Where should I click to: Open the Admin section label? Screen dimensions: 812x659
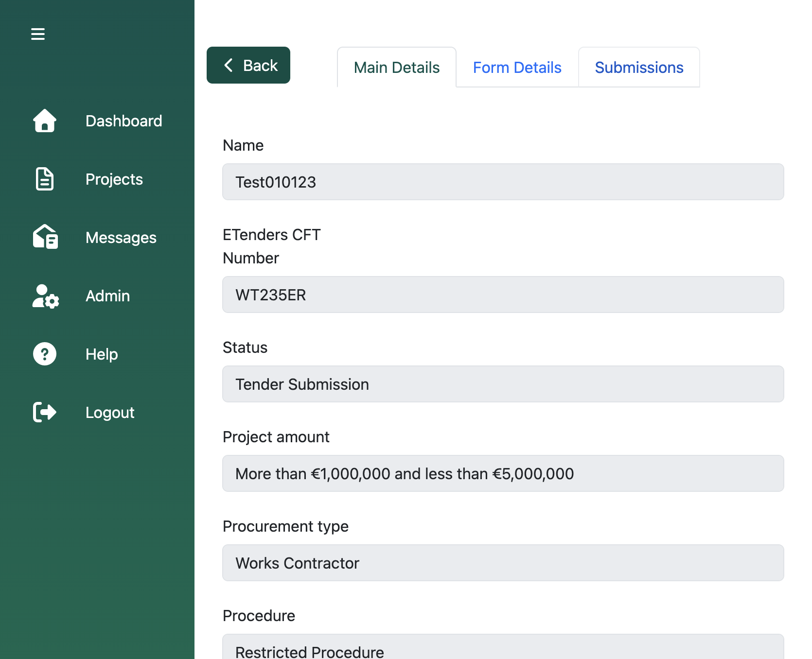click(x=108, y=296)
